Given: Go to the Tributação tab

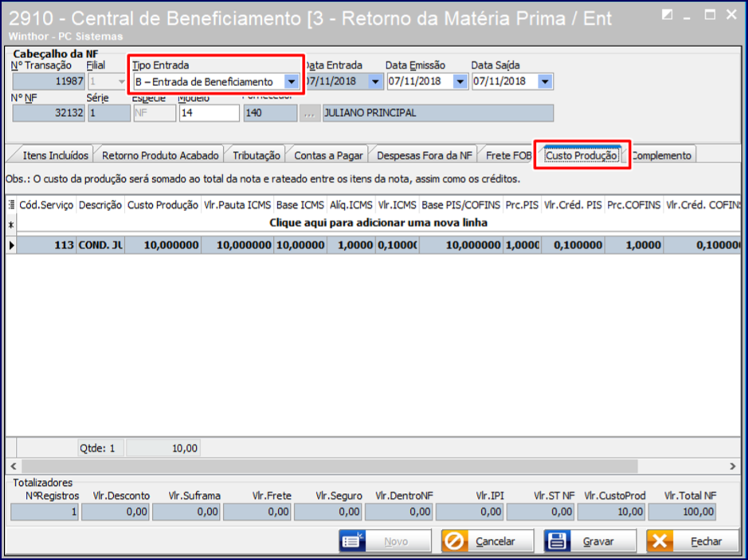Looking at the screenshot, I should (x=257, y=155).
